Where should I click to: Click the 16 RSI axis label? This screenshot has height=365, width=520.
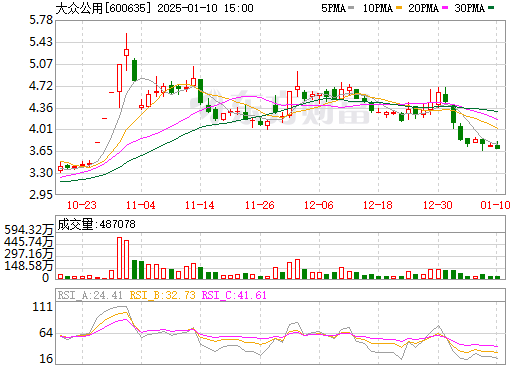(x=46, y=359)
